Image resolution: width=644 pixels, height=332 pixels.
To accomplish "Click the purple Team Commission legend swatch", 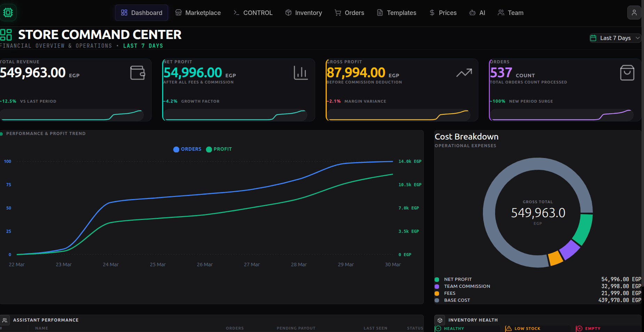I will pyautogui.click(x=437, y=286).
